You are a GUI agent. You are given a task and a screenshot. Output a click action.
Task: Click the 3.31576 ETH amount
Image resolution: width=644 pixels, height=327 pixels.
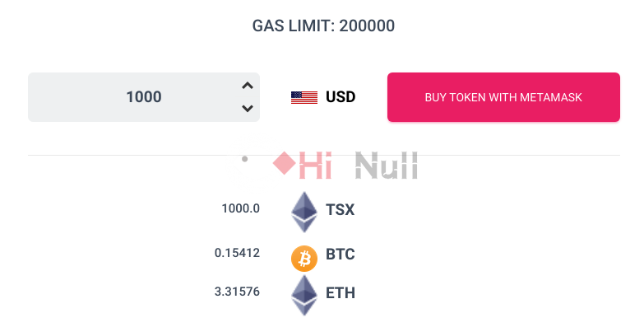[237, 292]
